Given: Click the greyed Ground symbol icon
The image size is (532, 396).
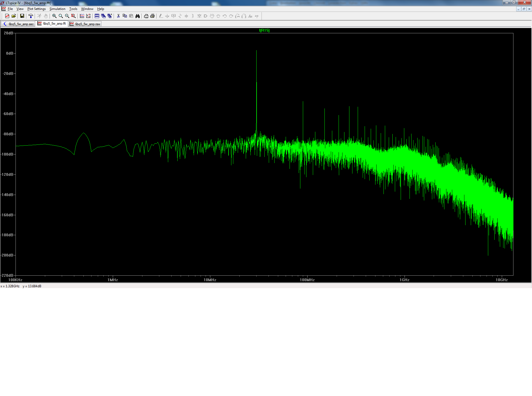Looking at the screenshot, I should click(167, 16).
